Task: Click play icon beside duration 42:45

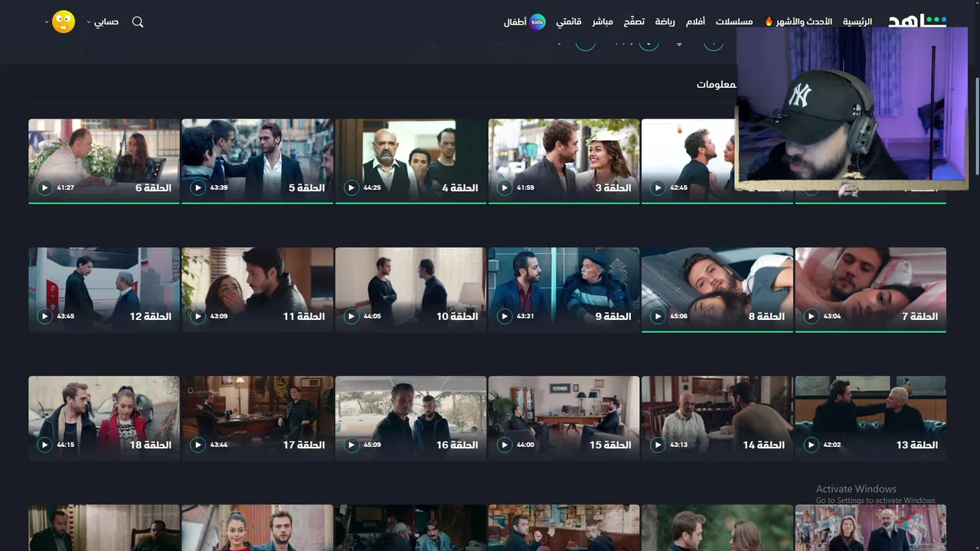Action: [658, 187]
